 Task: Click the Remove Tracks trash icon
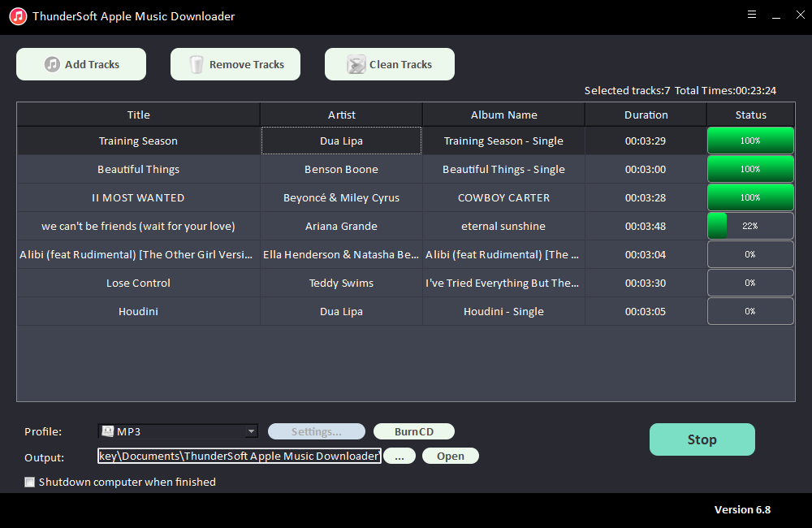coord(197,64)
